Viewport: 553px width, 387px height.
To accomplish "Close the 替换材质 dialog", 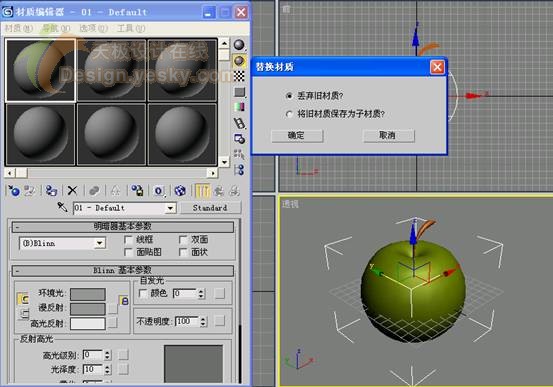I will (x=437, y=67).
